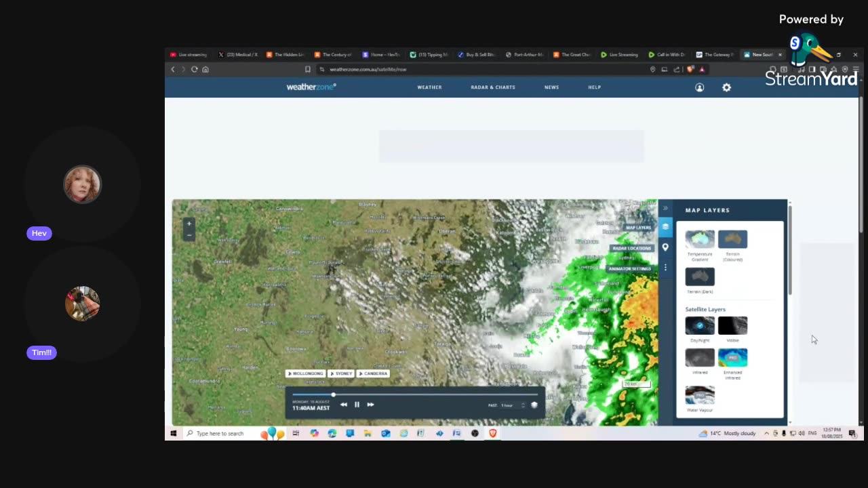868x488 pixels.
Task: Step the animation forward
Action: (370, 405)
